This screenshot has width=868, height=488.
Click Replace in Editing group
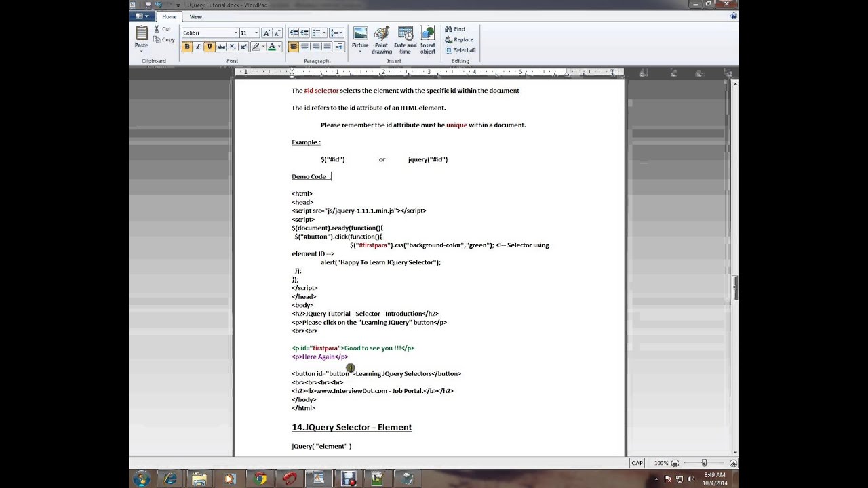coord(459,39)
